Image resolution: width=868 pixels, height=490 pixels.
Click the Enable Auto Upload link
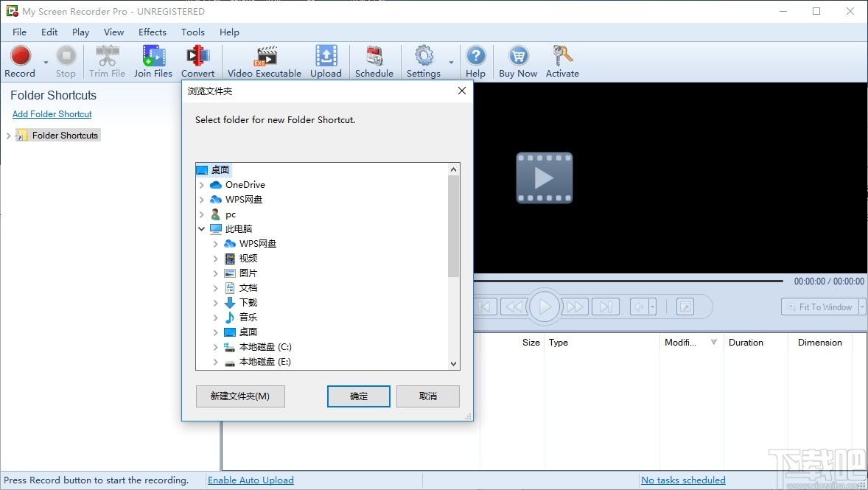(251, 480)
